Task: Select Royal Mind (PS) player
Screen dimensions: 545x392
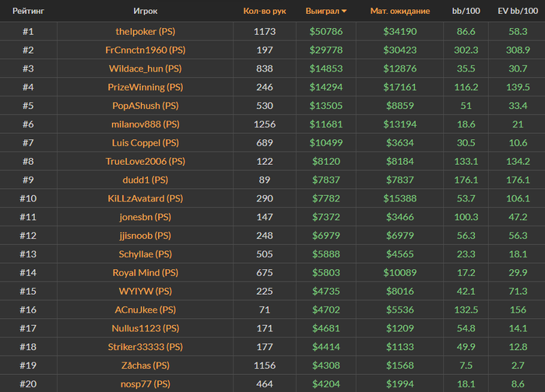Action: coord(146,272)
